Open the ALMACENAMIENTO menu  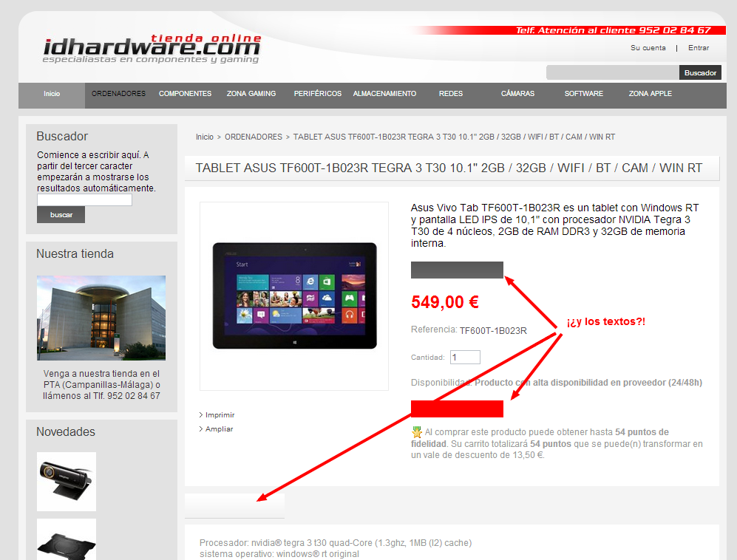(x=384, y=94)
